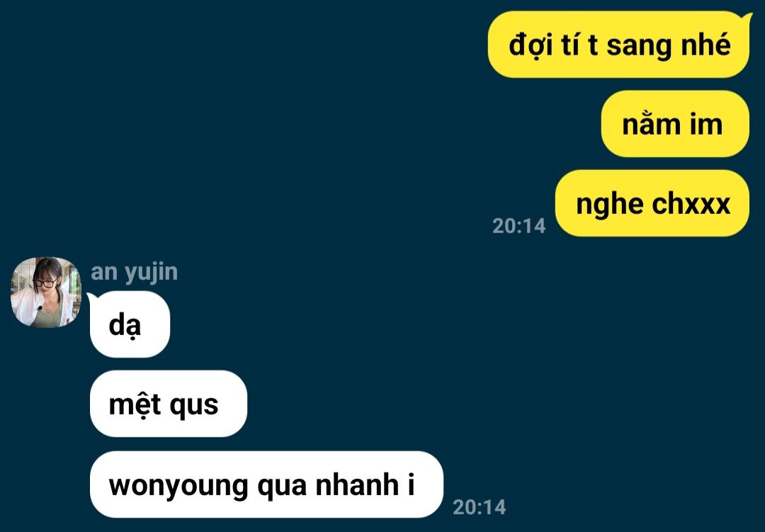Click the word 'nhanh' in the last message
Image resolution: width=765 pixels, height=532 pixels.
pyautogui.click(x=357, y=485)
